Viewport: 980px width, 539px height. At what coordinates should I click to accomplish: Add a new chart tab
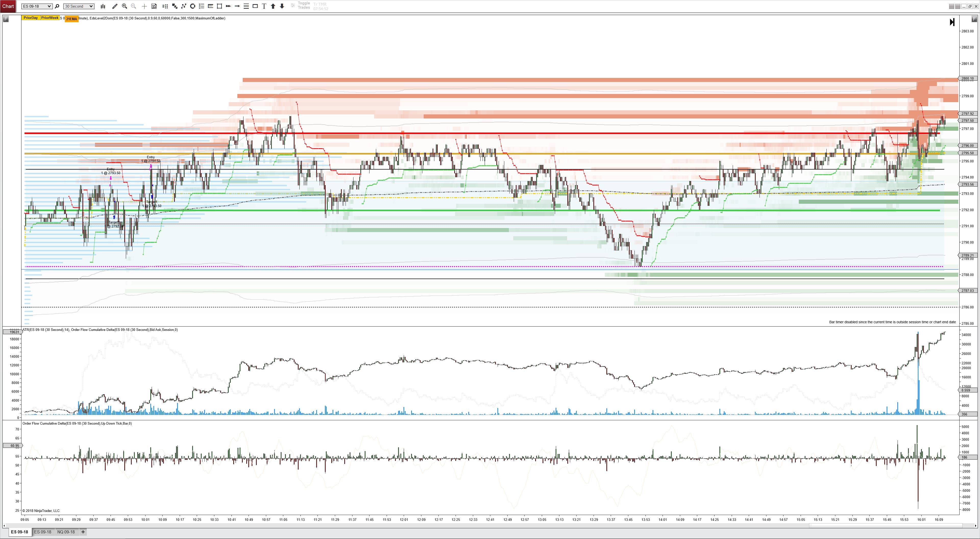point(83,532)
